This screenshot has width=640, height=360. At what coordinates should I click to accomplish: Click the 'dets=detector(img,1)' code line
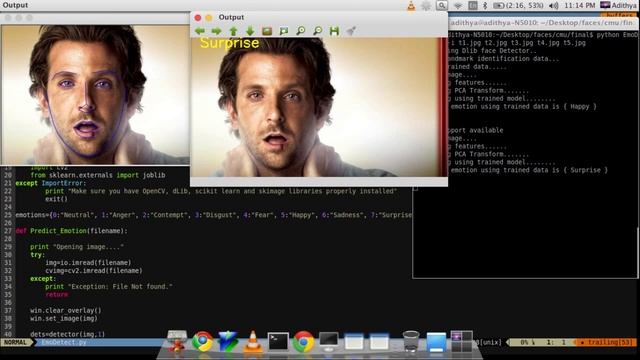tap(67, 334)
